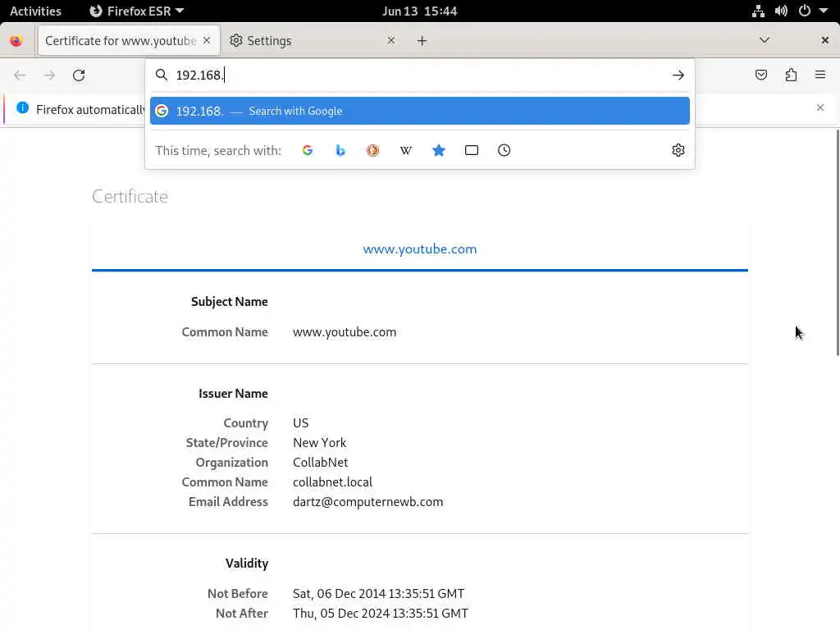Expand the List all tabs chevron

[x=765, y=40]
